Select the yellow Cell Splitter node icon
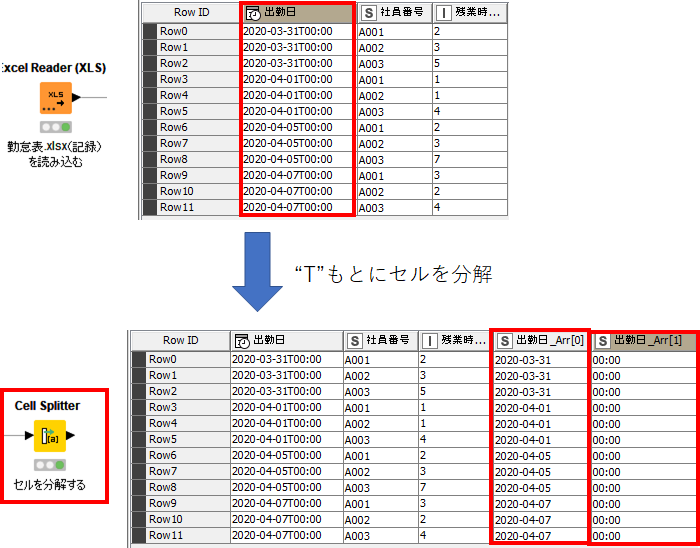 tap(50, 436)
